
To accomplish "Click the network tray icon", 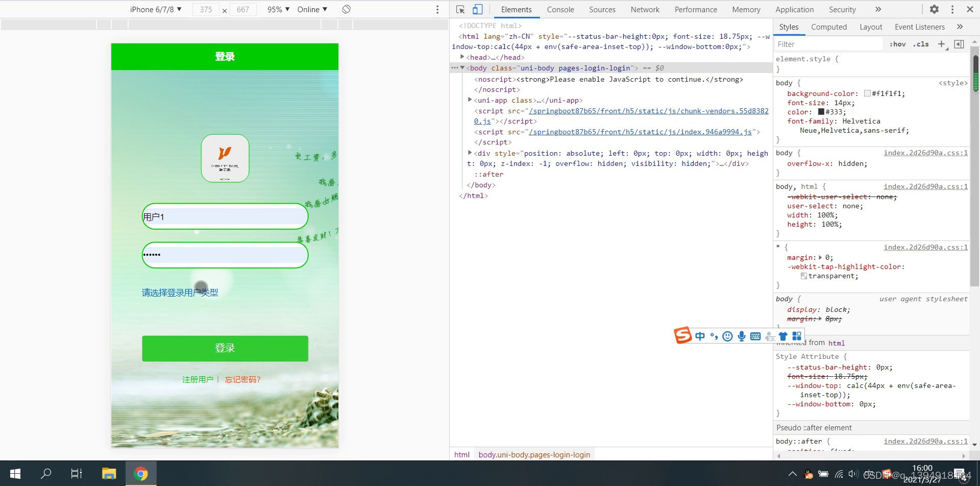I will 839,474.
